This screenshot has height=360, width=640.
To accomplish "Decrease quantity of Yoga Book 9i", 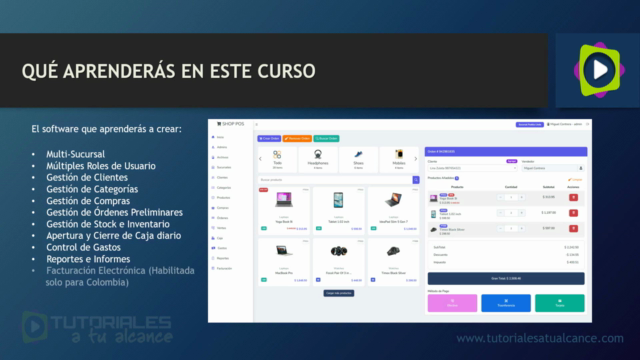I will tap(500, 197).
